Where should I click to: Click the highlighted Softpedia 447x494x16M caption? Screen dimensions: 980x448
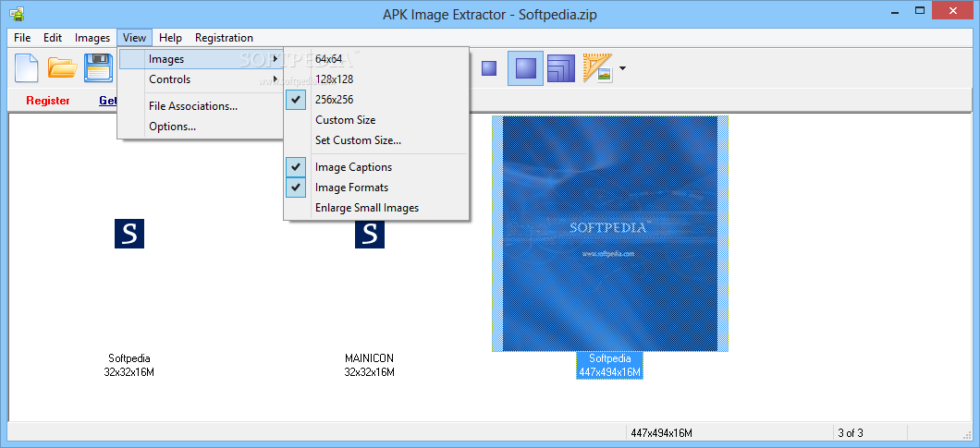pyautogui.click(x=610, y=366)
